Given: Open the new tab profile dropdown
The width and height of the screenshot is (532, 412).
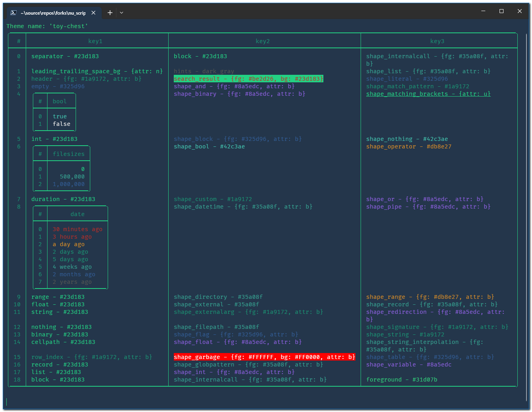Looking at the screenshot, I should (x=122, y=13).
